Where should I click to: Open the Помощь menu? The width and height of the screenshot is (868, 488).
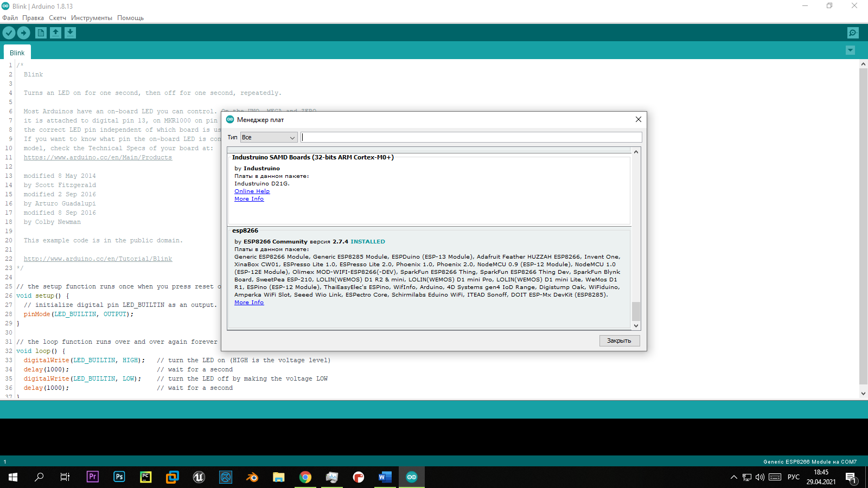[130, 18]
